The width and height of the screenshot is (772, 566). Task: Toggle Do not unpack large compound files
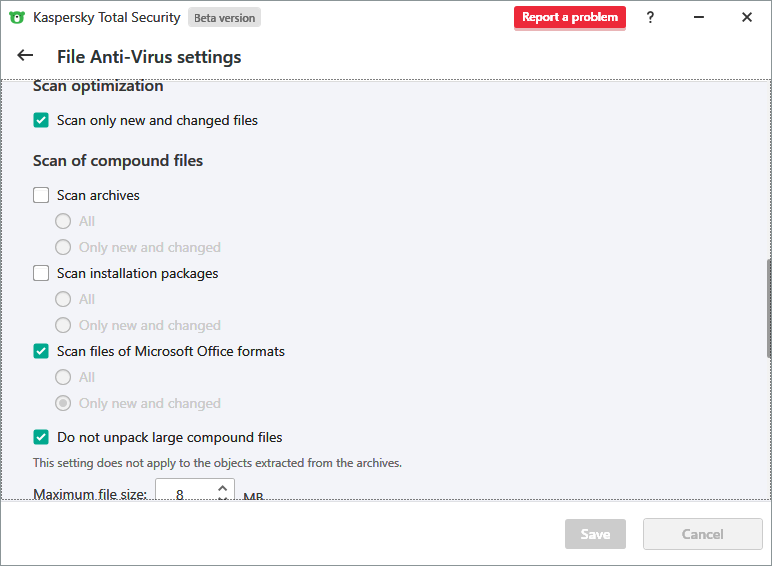coord(41,438)
